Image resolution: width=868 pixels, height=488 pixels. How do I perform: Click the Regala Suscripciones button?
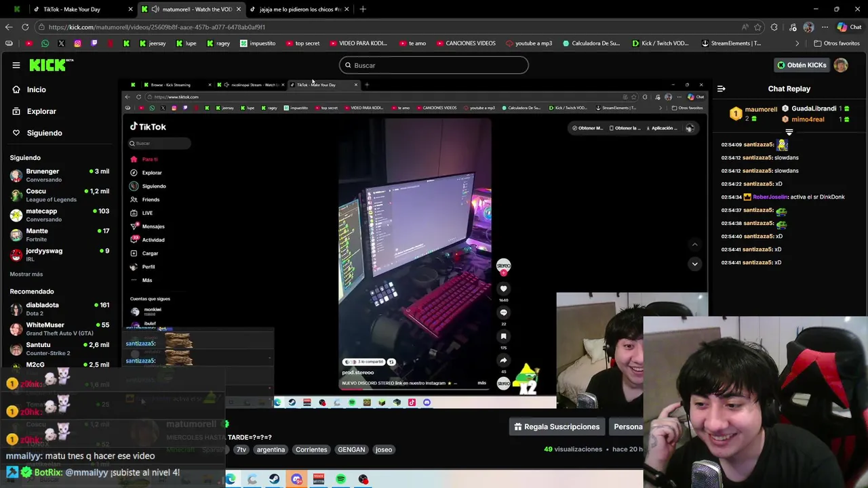pyautogui.click(x=557, y=427)
